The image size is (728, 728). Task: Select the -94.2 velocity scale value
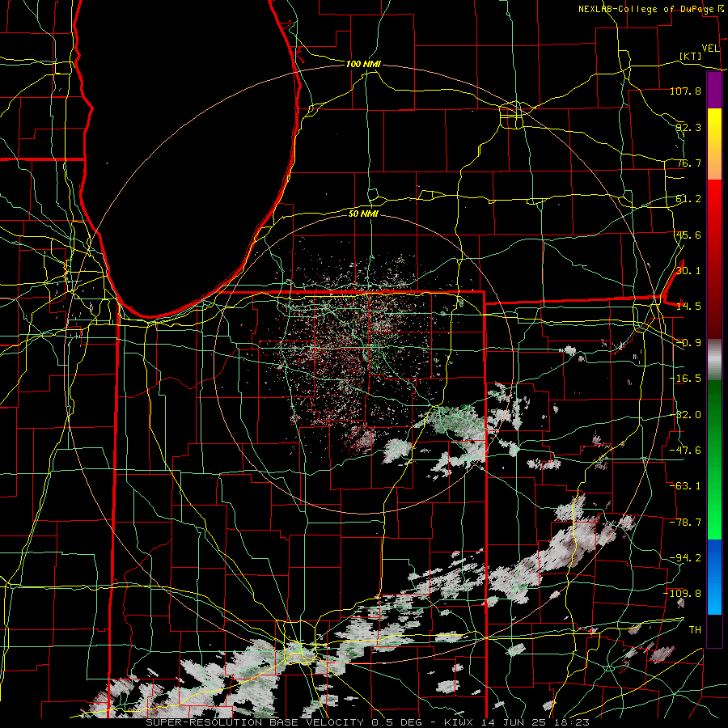point(685,558)
